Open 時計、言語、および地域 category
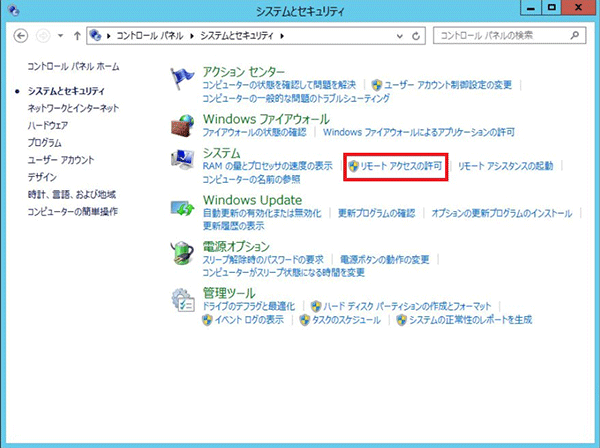600x448 pixels. tap(72, 194)
